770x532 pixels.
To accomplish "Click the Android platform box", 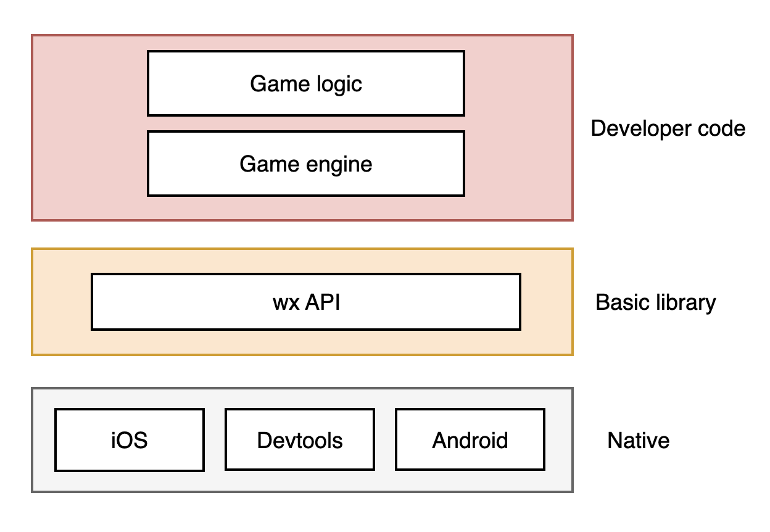I will point(470,439).
